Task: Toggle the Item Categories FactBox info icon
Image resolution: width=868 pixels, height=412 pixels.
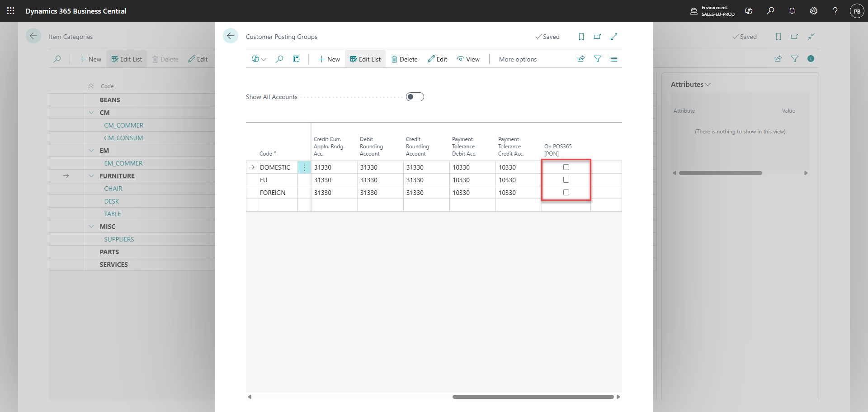Action: coord(811,59)
